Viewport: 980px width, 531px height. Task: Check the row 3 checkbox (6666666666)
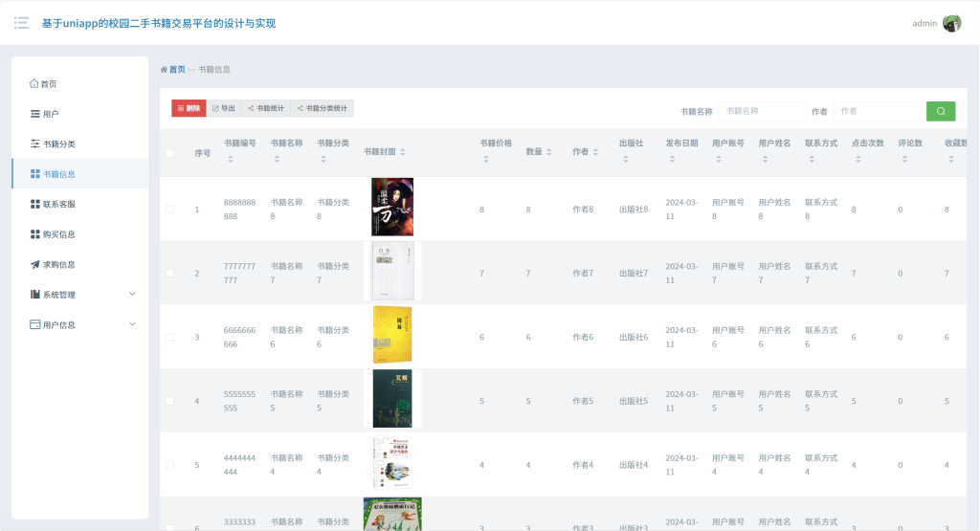point(170,338)
